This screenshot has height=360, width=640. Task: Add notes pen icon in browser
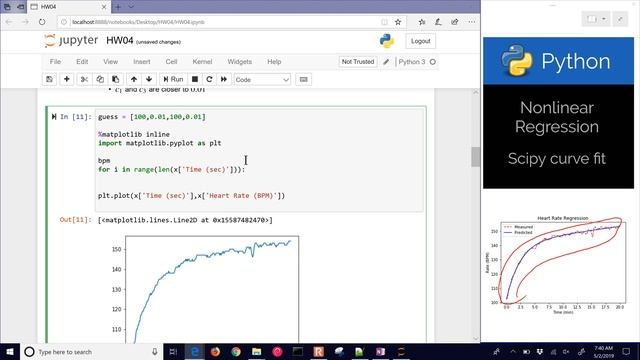point(438,22)
